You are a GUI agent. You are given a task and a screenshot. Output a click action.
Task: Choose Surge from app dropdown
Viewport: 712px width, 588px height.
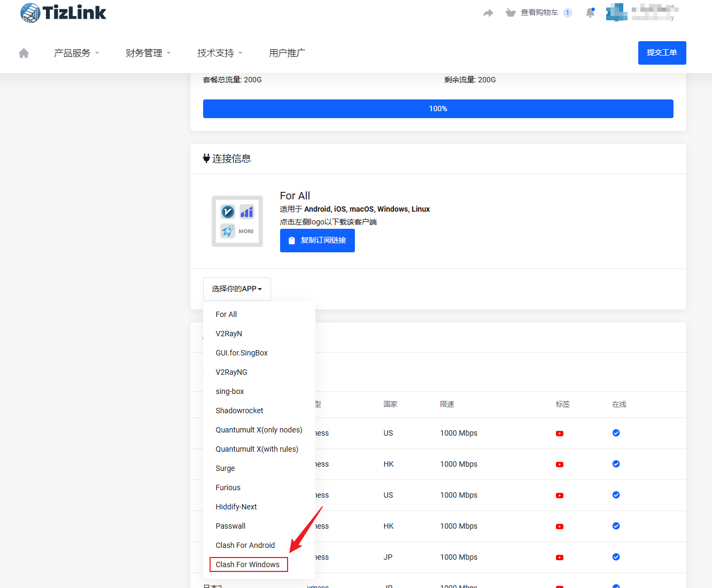click(x=259, y=468)
